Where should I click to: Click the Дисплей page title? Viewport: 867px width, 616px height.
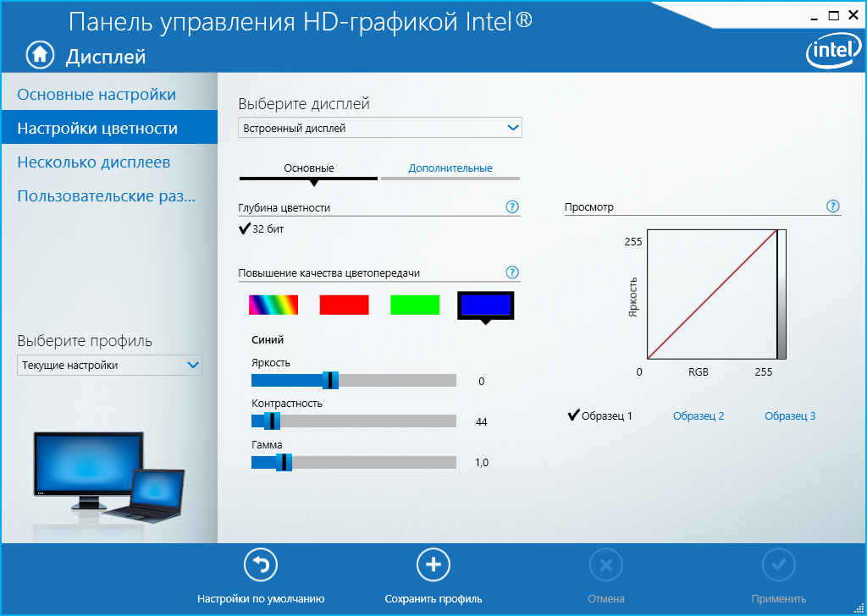(x=106, y=57)
